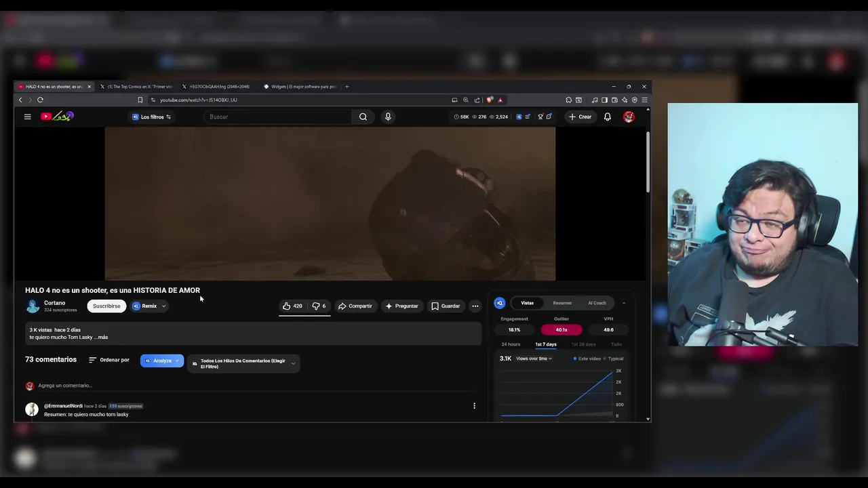Click the search magnifier button
Screen dimensions: 868x488
363,117
